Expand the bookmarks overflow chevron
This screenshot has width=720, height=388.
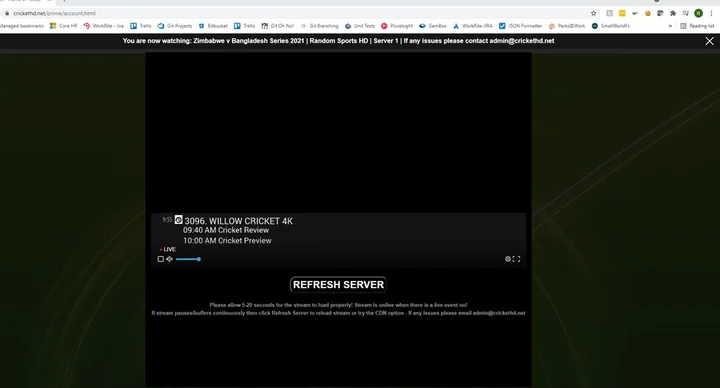670,26
